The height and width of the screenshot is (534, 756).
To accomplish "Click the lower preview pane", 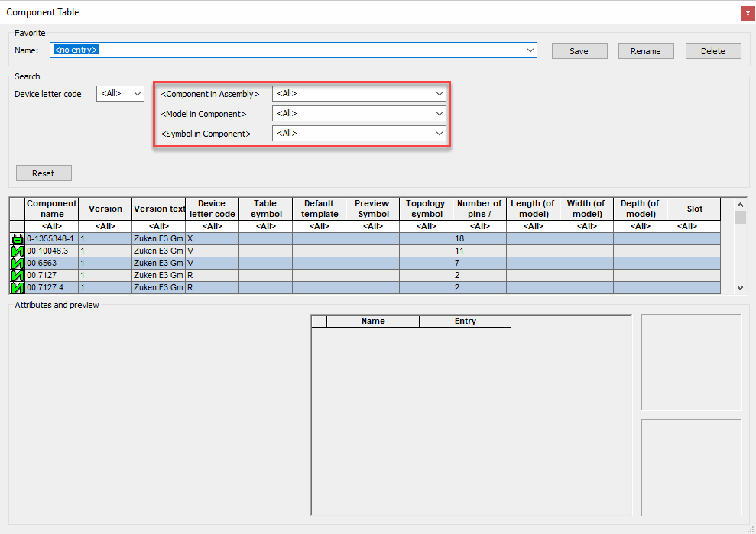I will [x=691, y=468].
